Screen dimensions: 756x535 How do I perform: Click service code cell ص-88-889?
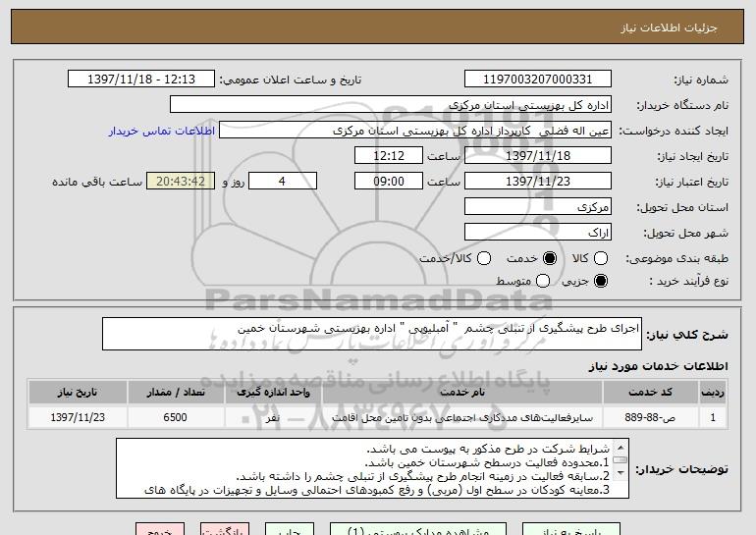tap(650, 417)
